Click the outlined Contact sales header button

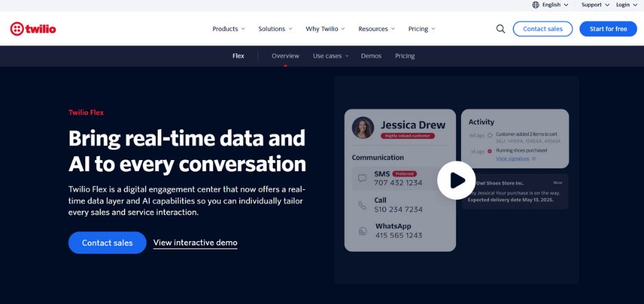pos(543,29)
